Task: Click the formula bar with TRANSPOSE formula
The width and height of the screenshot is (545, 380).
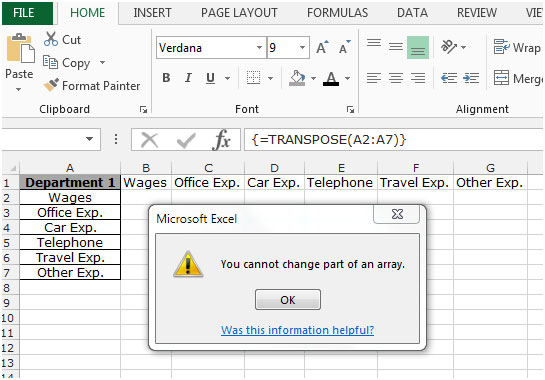Action: coord(393,140)
